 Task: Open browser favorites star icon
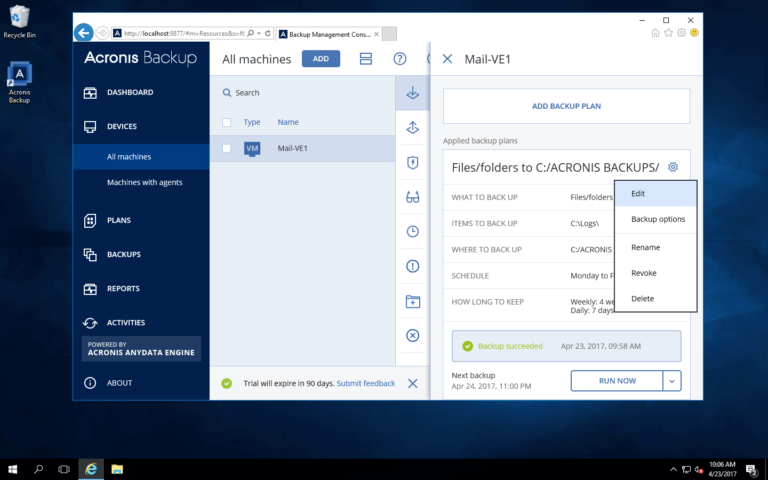(668, 33)
